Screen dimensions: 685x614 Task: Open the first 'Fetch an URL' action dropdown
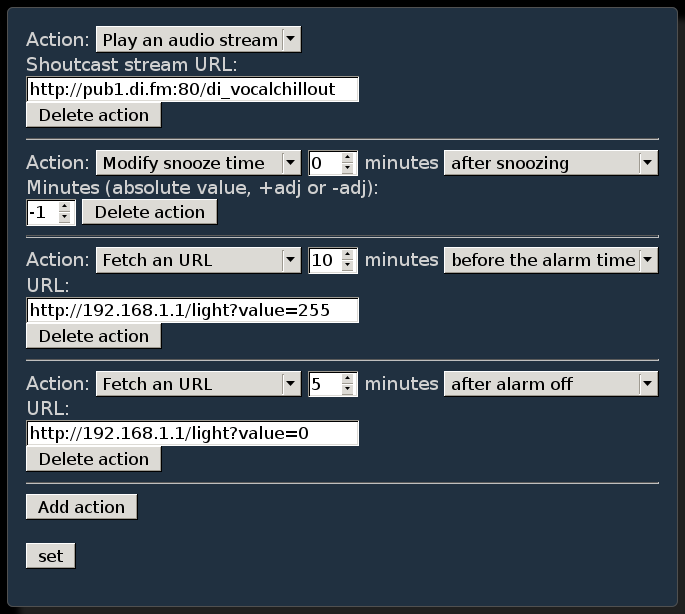tap(198, 261)
